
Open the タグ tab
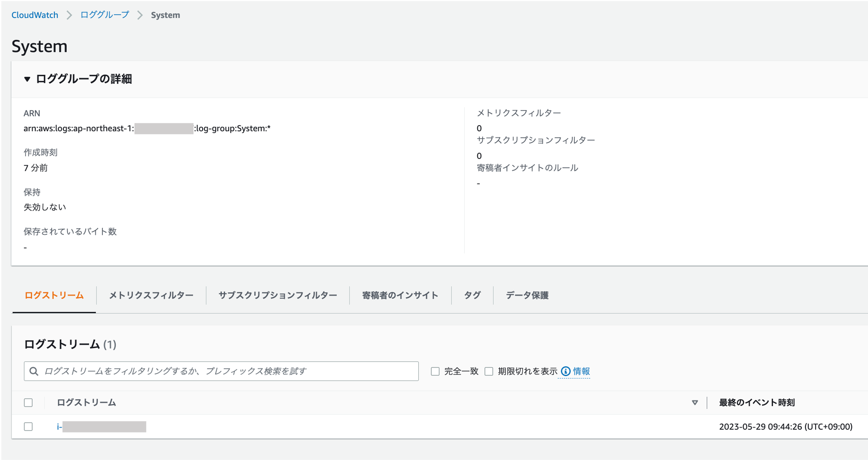[x=472, y=295]
